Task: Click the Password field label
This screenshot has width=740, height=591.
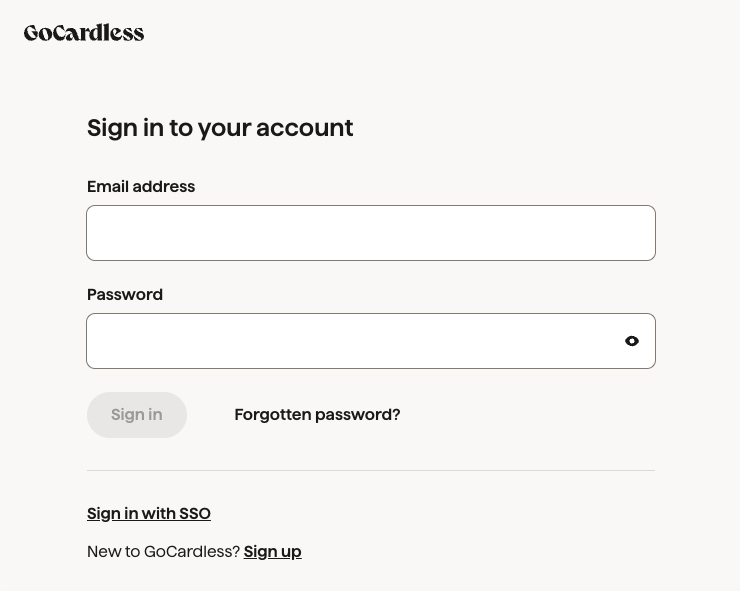Action: [x=125, y=295]
